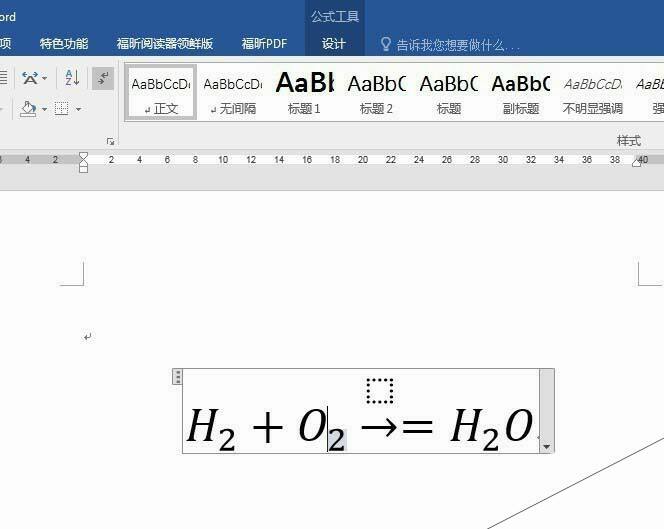Click the subscript 2 after O in equation

click(337, 440)
